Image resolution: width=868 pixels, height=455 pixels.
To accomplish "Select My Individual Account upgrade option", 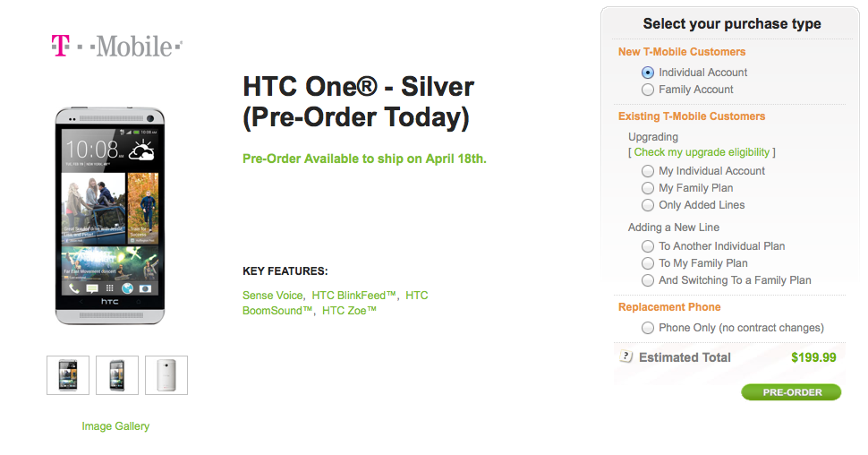I will pos(648,171).
